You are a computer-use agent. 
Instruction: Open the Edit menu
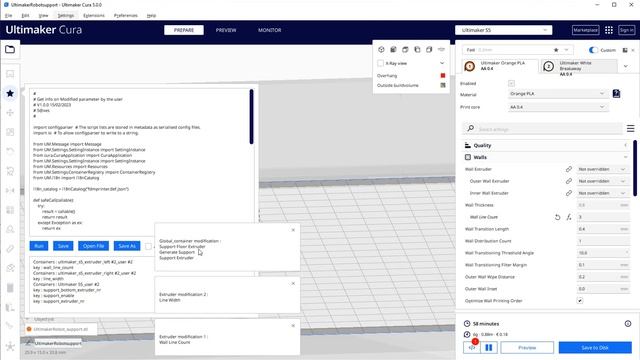tap(25, 16)
